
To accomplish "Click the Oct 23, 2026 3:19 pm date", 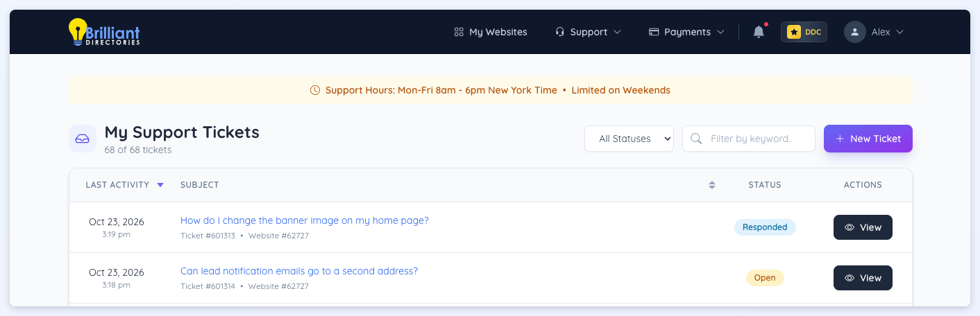I will pos(117,227).
